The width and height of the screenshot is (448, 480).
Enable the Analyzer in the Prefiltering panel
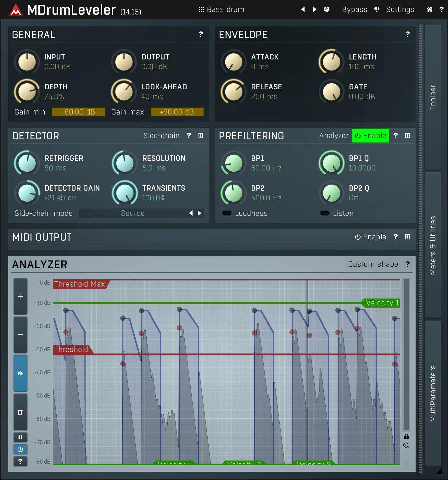[x=371, y=136]
